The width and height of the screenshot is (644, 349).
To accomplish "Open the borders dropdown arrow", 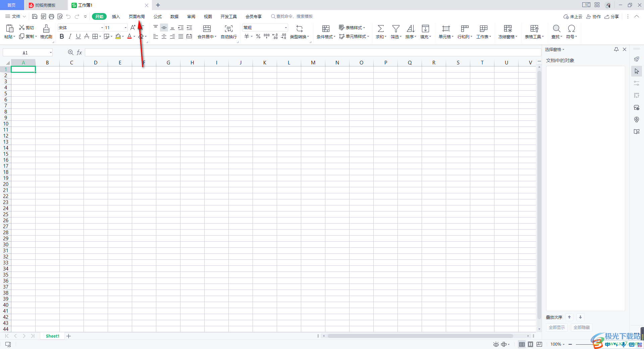I will point(100,37).
